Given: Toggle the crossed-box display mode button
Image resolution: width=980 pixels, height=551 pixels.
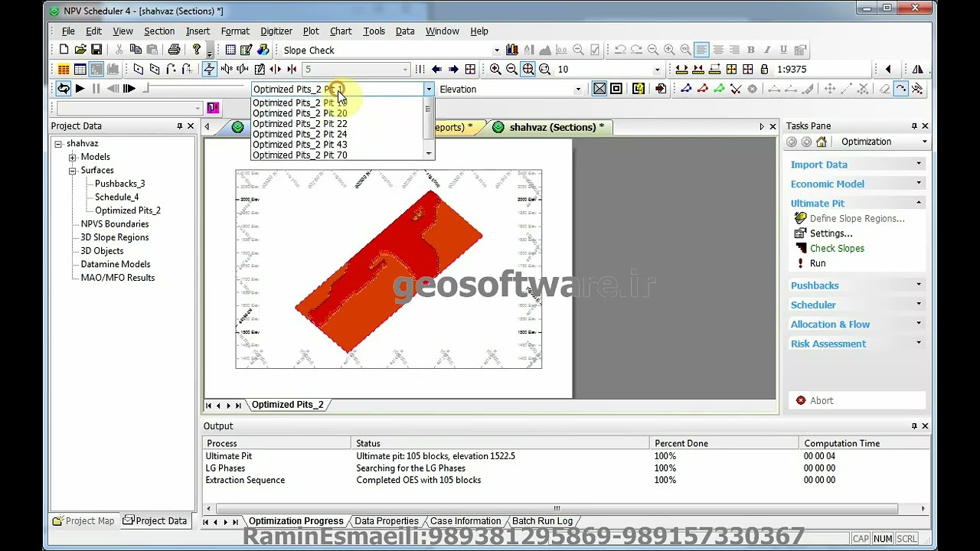Looking at the screenshot, I should pyautogui.click(x=599, y=89).
